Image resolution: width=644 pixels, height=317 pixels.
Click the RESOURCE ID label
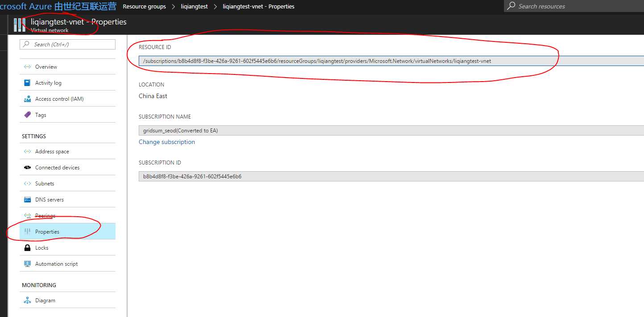click(x=155, y=47)
